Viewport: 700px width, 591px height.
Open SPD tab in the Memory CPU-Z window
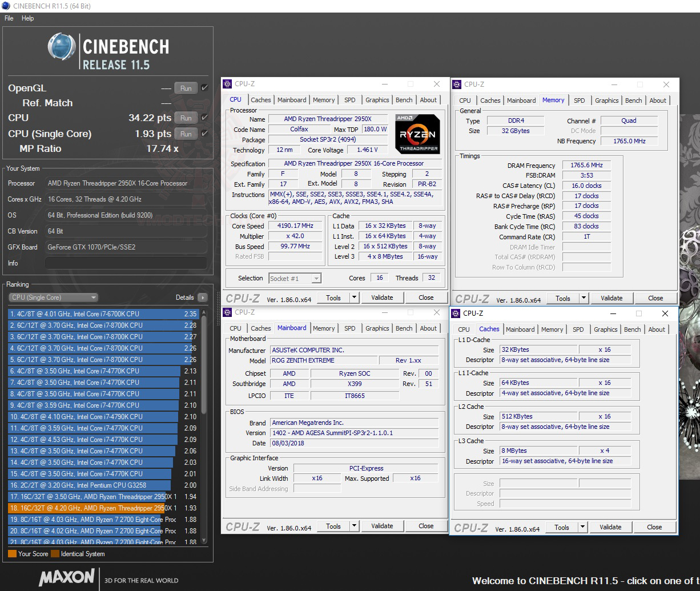pos(580,100)
